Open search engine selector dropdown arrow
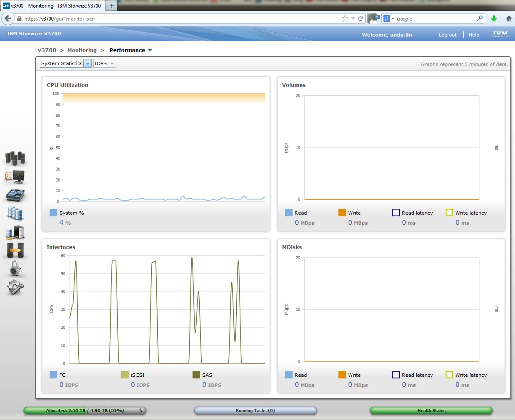The width and height of the screenshot is (515, 420). click(393, 18)
